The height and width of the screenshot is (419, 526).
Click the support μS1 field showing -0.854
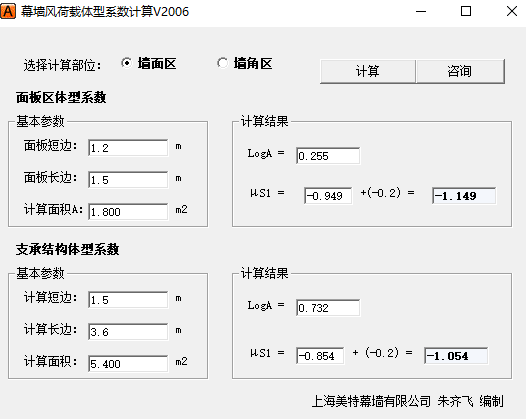click(320, 356)
